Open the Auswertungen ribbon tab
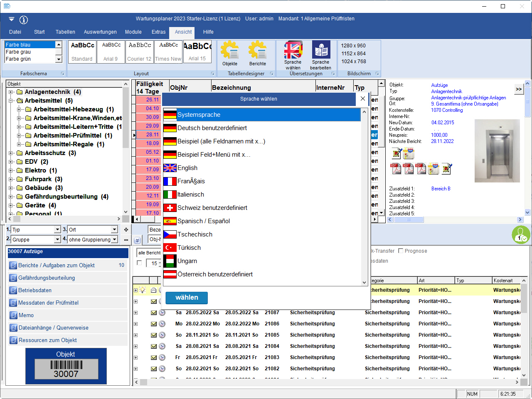 tap(100, 32)
